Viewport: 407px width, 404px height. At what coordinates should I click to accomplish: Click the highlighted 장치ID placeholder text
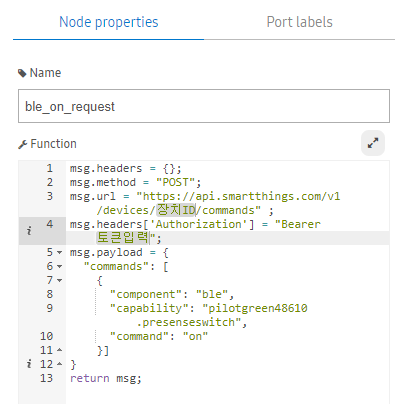pyautogui.click(x=176, y=210)
